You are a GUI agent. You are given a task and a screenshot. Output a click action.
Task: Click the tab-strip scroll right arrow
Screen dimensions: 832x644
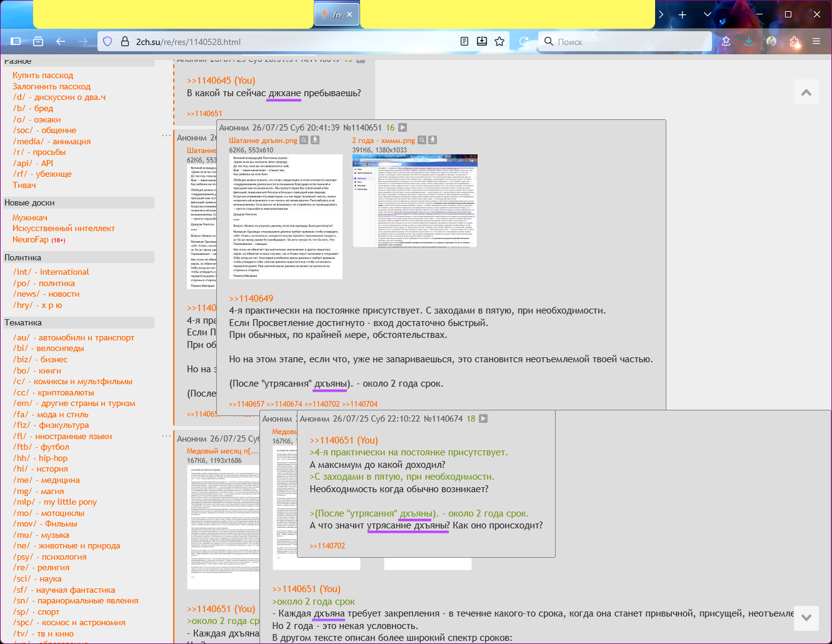point(661,14)
